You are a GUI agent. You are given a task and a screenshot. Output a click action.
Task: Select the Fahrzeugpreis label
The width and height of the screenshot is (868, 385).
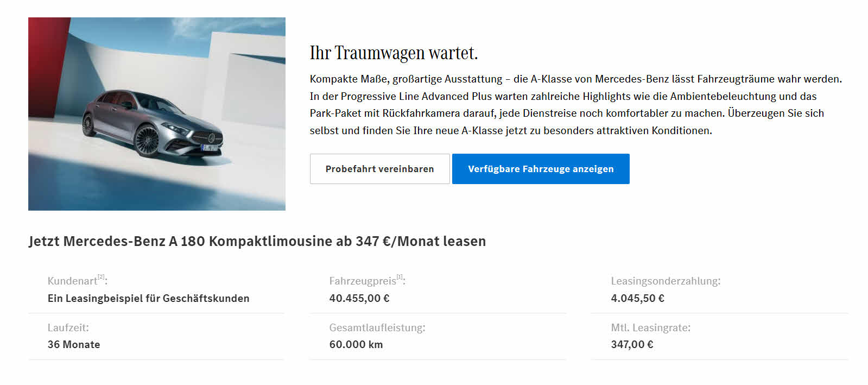coord(363,281)
